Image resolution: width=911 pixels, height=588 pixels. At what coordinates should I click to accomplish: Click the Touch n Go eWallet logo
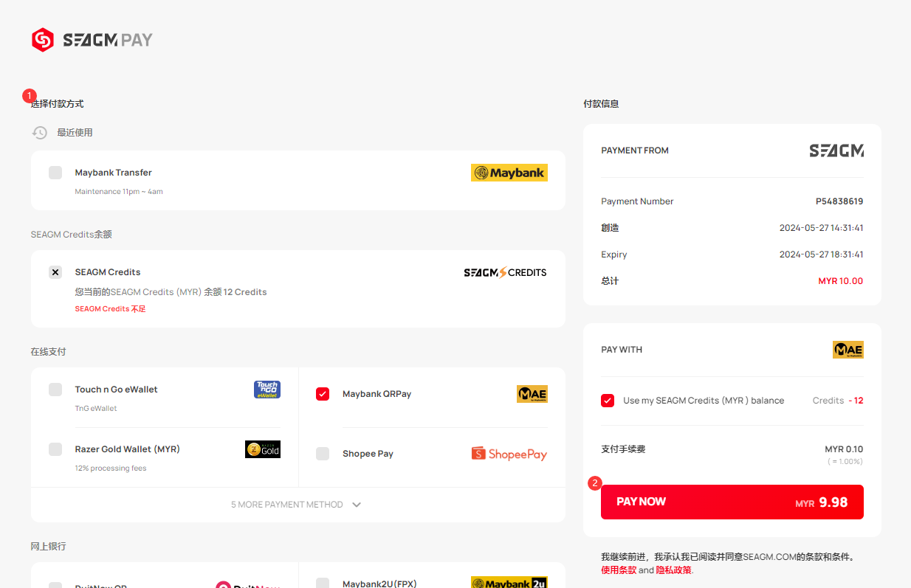click(267, 390)
